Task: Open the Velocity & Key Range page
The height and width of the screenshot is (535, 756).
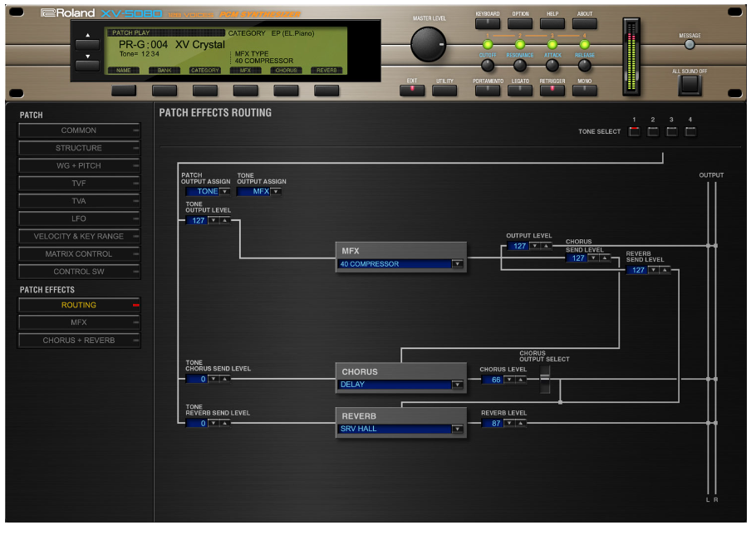Action: coord(79,236)
